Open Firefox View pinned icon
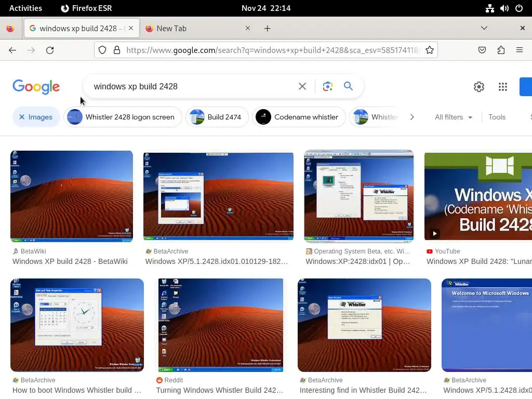The height and width of the screenshot is (399, 532). 10,29
